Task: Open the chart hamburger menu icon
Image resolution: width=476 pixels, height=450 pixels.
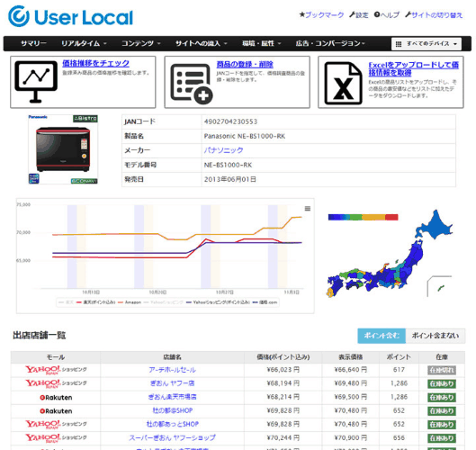Action: pos(308,209)
